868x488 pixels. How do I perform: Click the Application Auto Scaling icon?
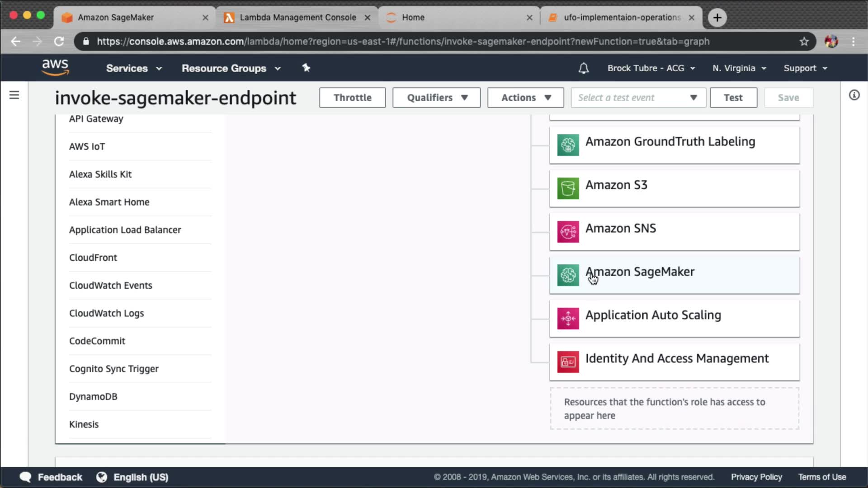[568, 319]
